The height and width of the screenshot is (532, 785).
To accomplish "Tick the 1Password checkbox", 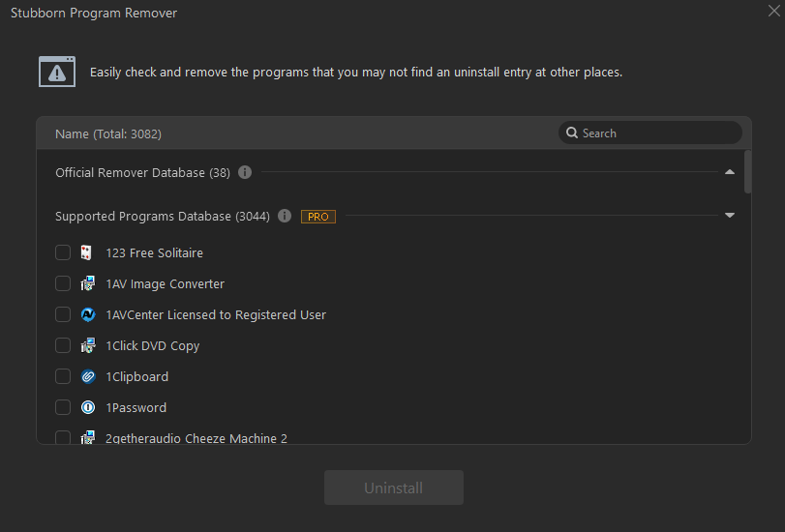I will (x=63, y=408).
